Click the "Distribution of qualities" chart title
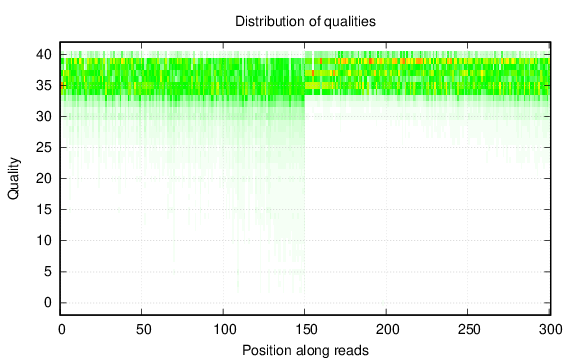Viewport: 576px width, 360px height. coord(305,21)
